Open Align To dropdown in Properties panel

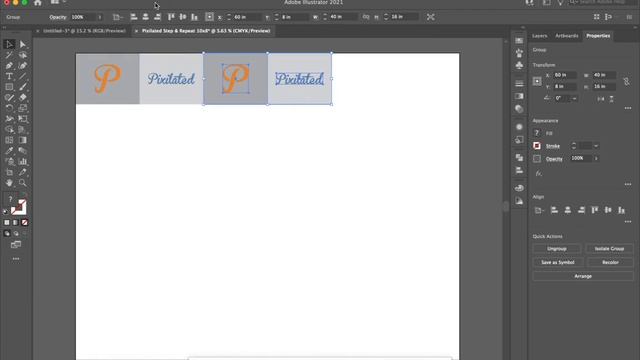[539, 211]
